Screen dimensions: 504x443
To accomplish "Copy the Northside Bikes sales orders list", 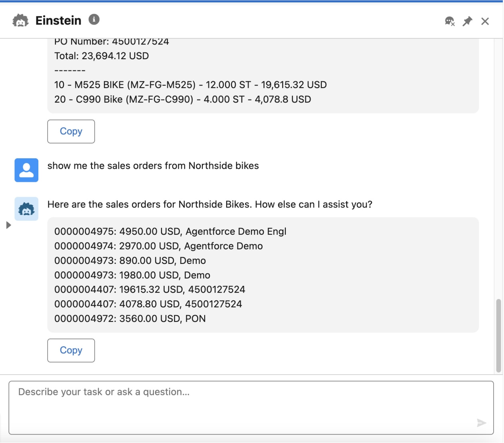I will click(71, 351).
